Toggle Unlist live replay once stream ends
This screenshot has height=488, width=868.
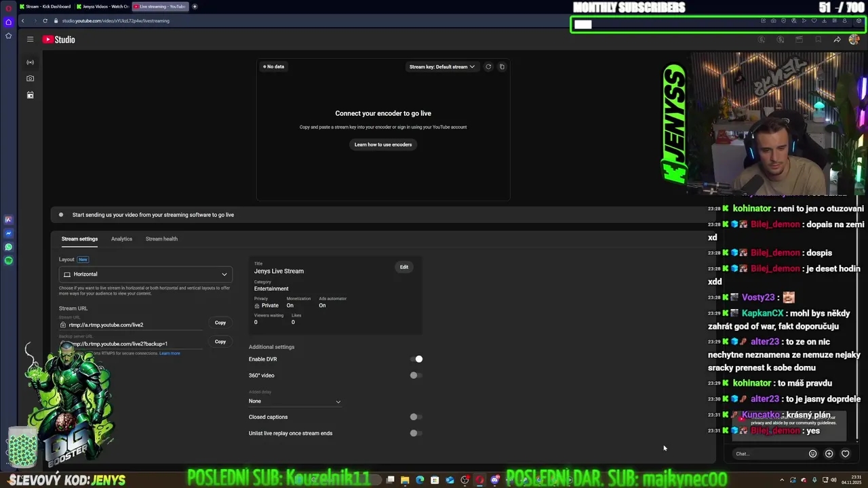[x=416, y=433]
